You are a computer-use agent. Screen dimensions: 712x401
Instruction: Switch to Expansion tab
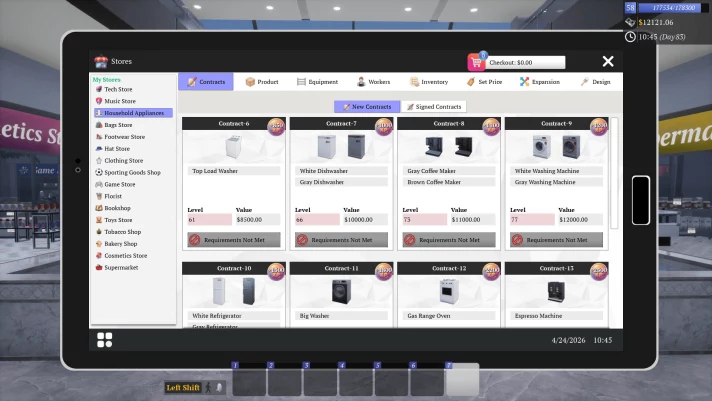click(539, 82)
